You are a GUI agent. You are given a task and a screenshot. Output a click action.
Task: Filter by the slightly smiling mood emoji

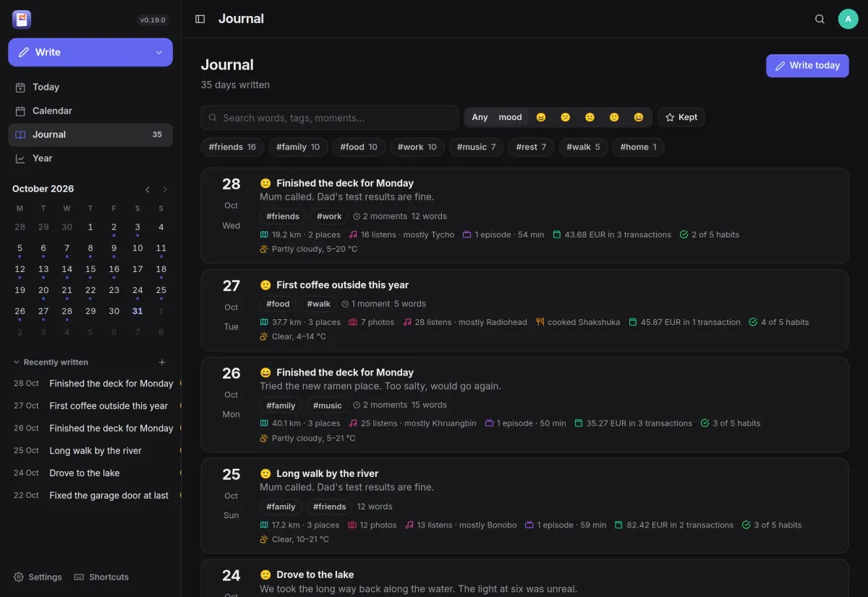point(614,117)
